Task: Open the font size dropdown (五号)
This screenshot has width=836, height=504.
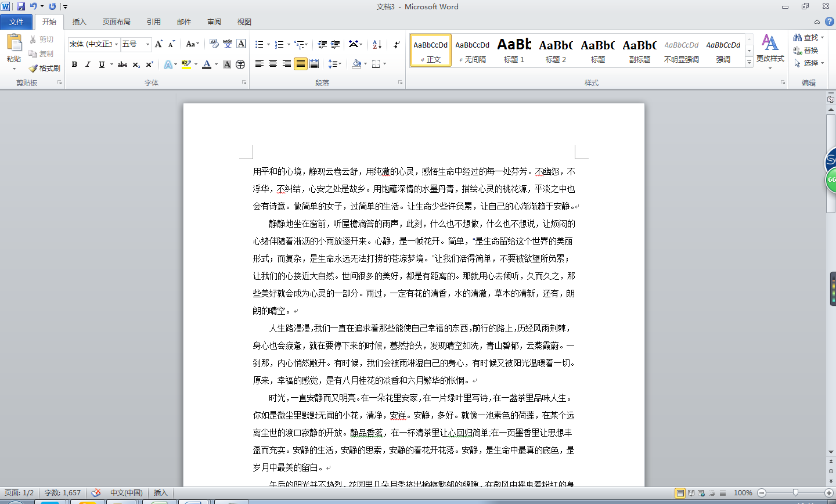Action: coord(147,44)
